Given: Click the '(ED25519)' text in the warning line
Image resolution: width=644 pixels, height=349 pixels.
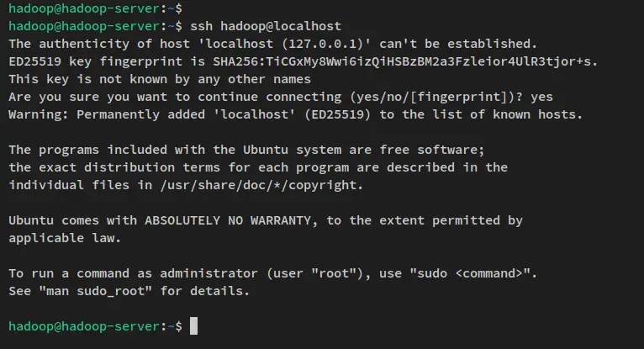Looking at the screenshot, I should click(x=338, y=114).
